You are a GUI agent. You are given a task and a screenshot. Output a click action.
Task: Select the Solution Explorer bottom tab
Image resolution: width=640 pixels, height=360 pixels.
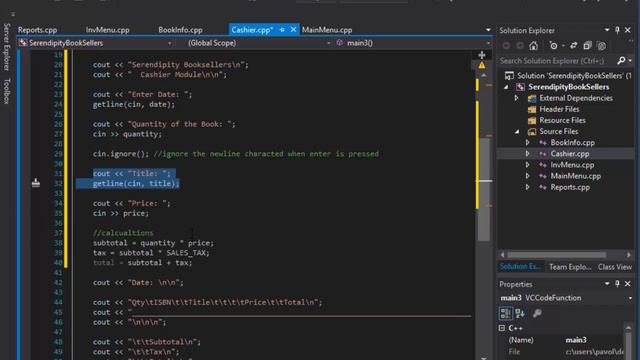pyautogui.click(x=520, y=267)
